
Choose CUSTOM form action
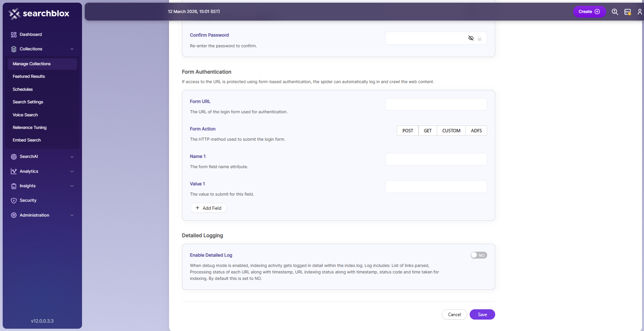click(451, 131)
